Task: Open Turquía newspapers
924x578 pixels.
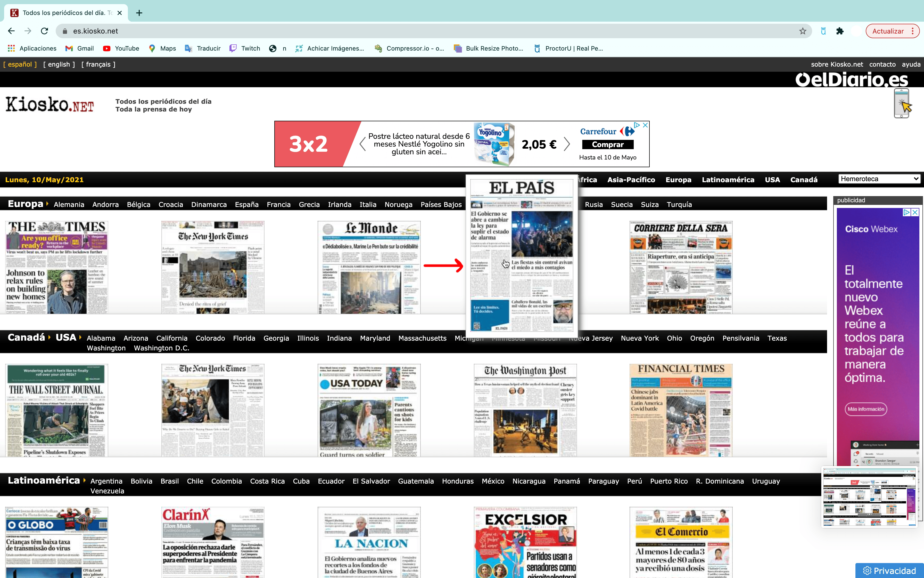Action: [x=679, y=205]
